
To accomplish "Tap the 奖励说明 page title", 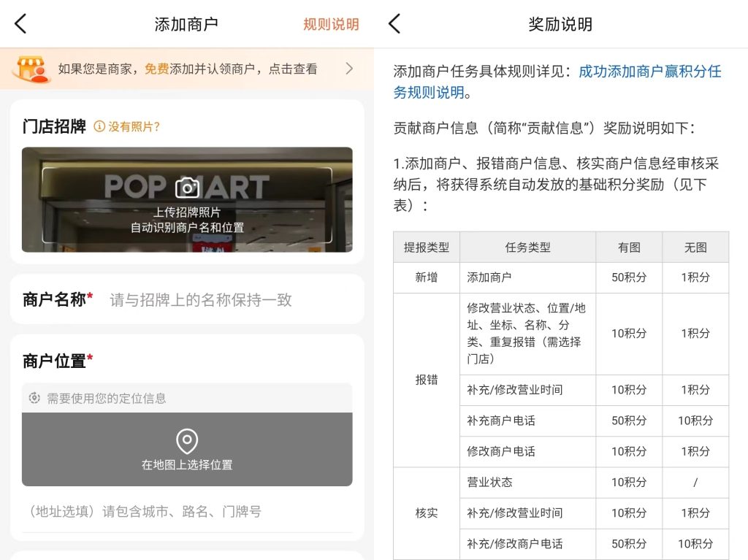I will 560,24.
